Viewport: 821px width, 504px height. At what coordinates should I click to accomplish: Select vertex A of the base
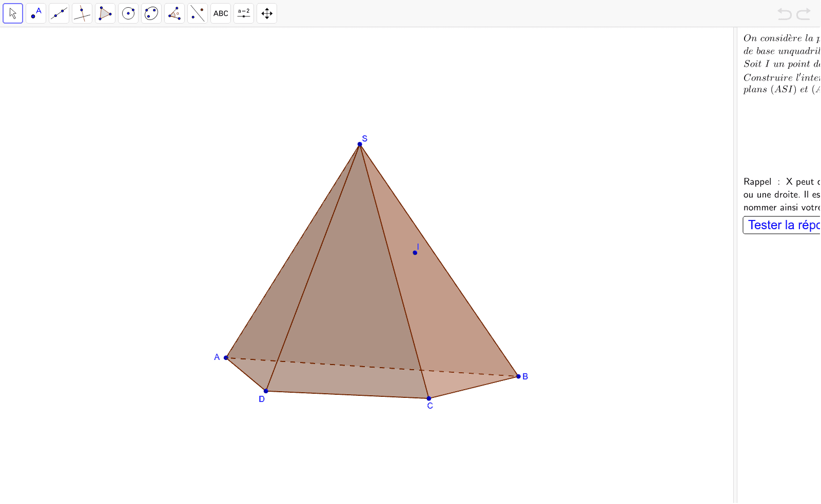(x=226, y=358)
